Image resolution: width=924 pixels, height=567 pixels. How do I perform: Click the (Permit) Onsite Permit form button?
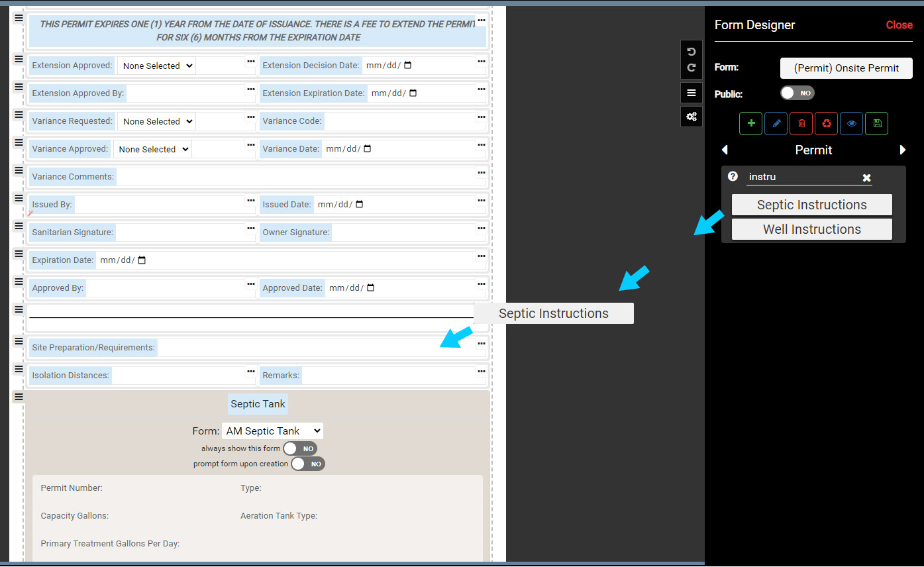click(846, 68)
